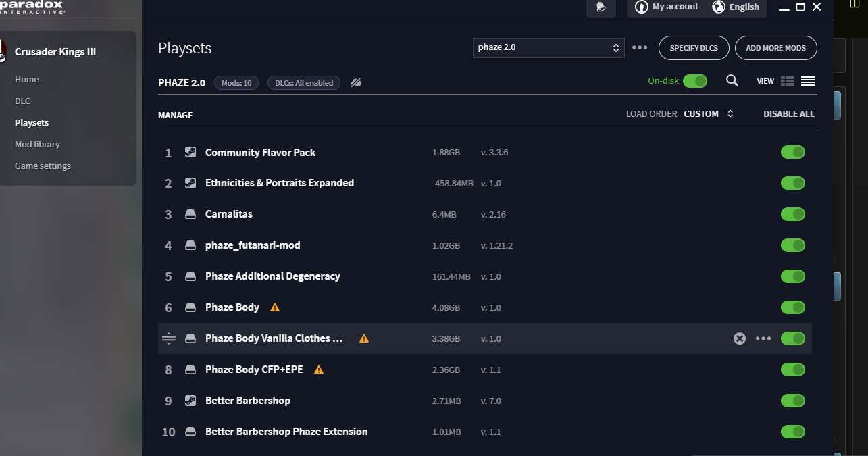Click warning triangle next to Phaze Body
The width and height of the screenshot is (868, 456).
coord(274,307)
